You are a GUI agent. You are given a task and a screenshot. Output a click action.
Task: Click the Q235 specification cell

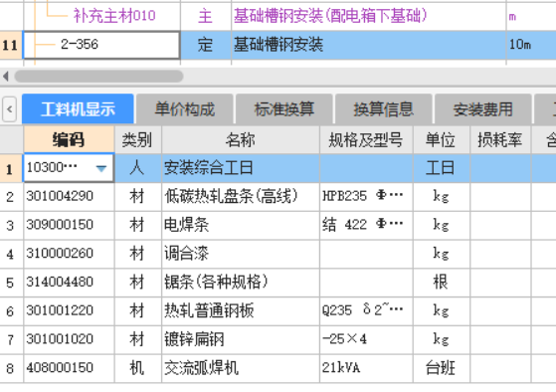point(366,311)
